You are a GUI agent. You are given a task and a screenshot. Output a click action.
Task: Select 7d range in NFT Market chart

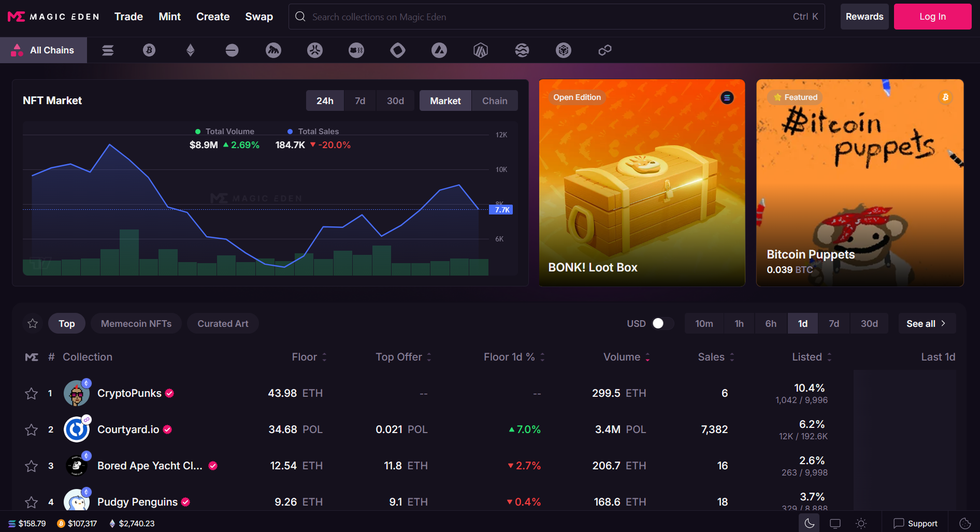(360, 101)
